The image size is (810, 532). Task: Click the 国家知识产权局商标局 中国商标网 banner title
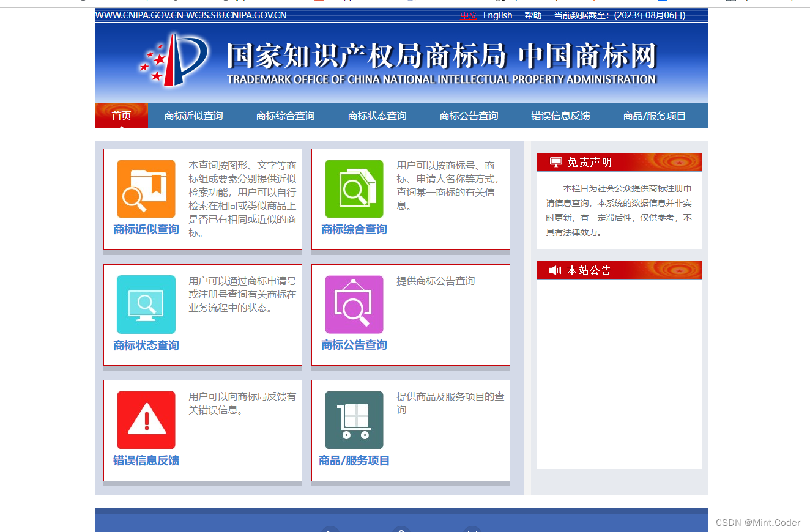coord(441,56)
